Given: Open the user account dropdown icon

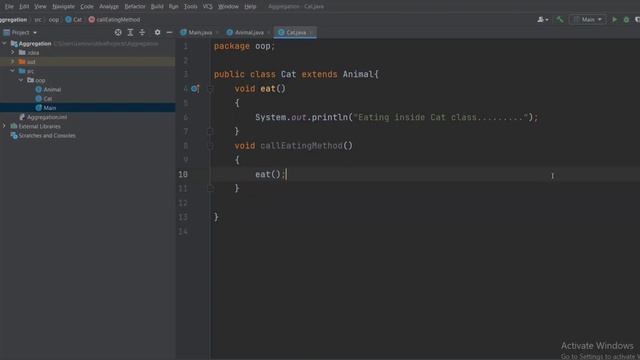Looking at the screenshot, I should point(542,20).
